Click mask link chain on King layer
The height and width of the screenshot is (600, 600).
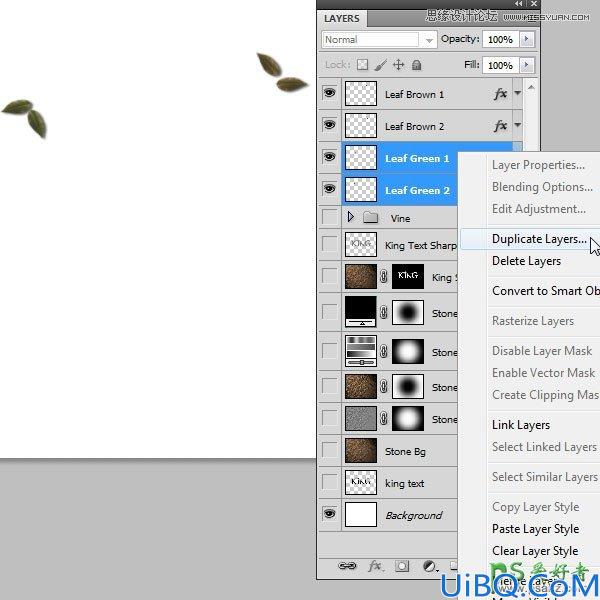384,276
